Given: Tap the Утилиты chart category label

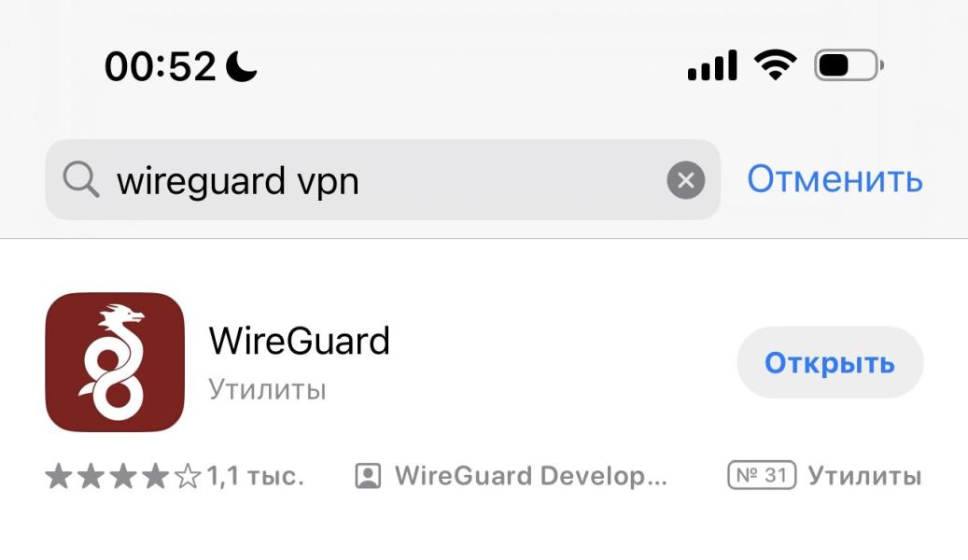Looking at the screenshot, I should [865, 476].
